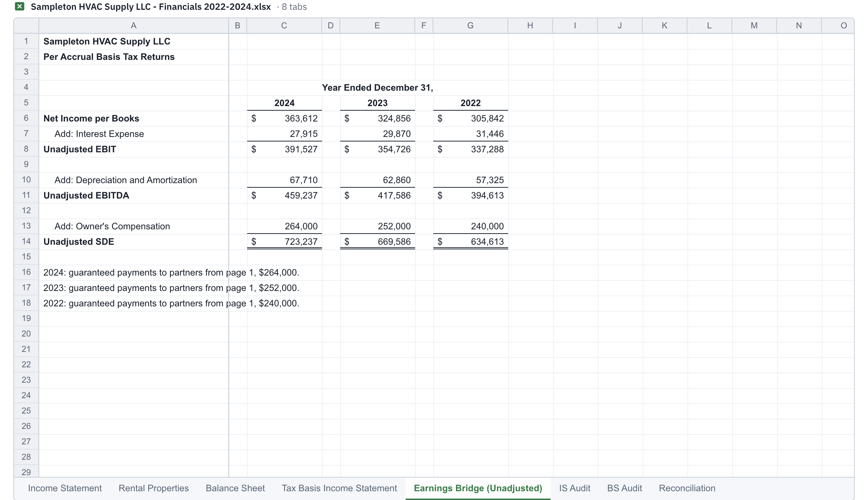Select column A header
Screen dimensions: 868x500
tap(133, 26)
